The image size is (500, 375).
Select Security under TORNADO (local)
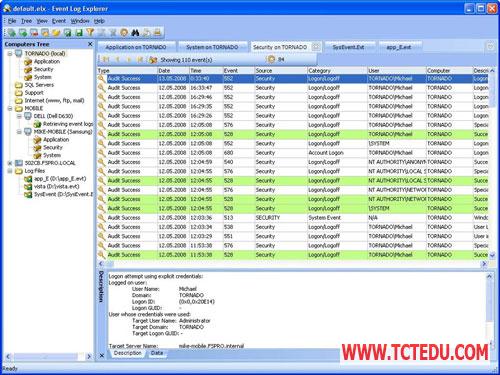43,69
